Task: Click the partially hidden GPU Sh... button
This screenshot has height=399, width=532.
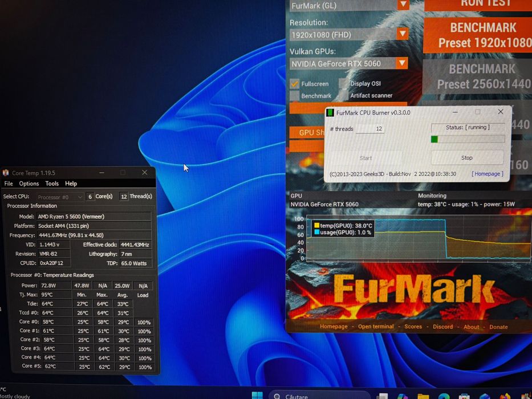Action: tap(307, 132)
